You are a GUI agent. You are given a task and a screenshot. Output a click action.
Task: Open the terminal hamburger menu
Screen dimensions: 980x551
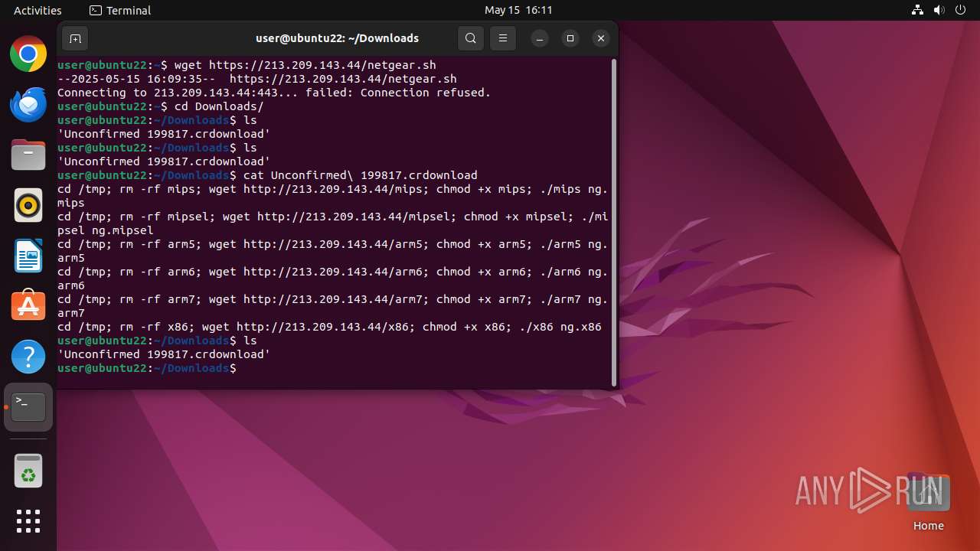click(x=503, y=38)
